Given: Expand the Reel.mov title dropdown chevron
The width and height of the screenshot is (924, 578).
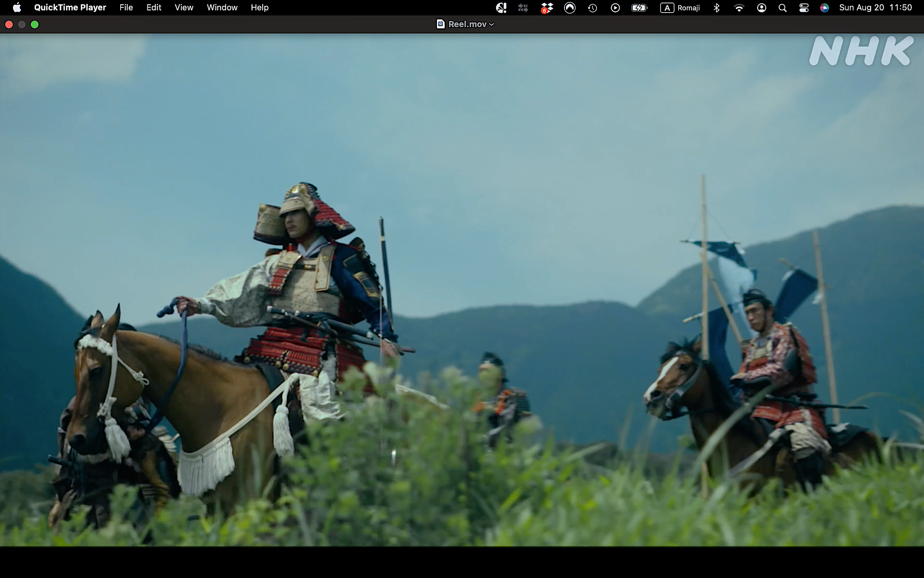Looking at the screenshot, I should (492, 24).
